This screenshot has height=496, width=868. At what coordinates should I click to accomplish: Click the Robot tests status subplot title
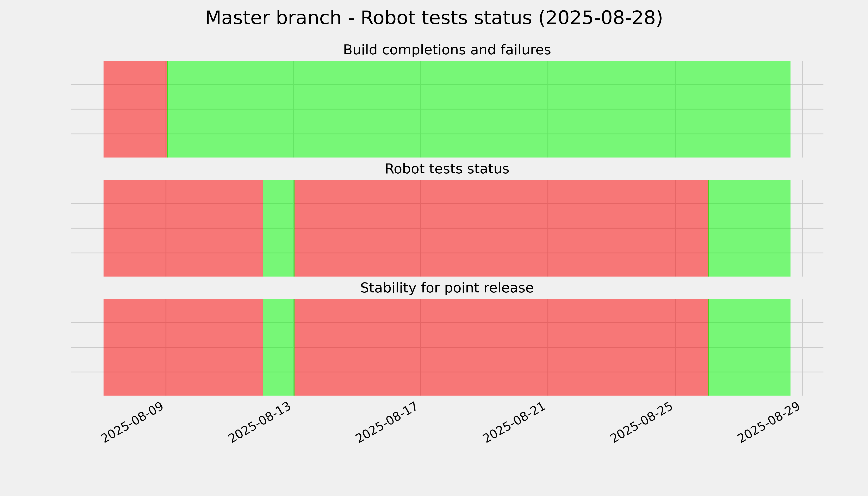tap(447, 169)
